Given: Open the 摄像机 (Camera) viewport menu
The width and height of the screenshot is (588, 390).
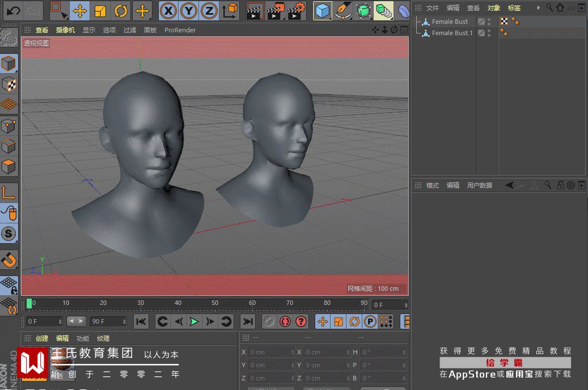Looking at the screenshot, I should point(65,30).
